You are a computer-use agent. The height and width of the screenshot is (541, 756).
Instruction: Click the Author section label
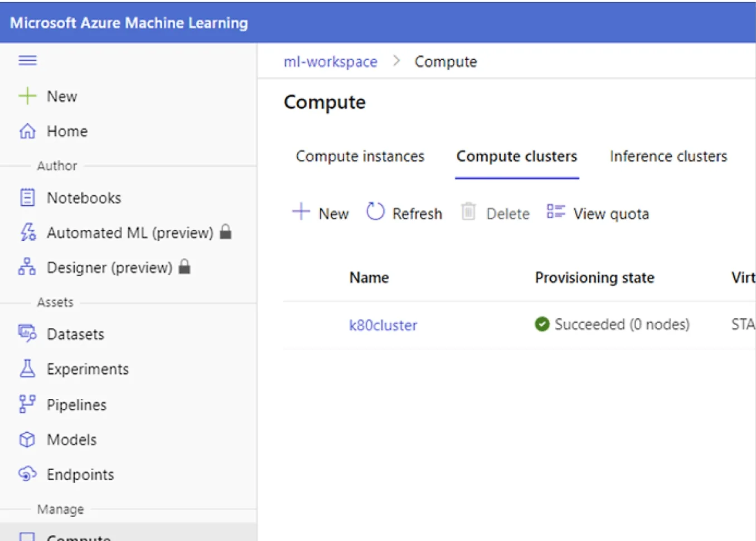point(57,166)
